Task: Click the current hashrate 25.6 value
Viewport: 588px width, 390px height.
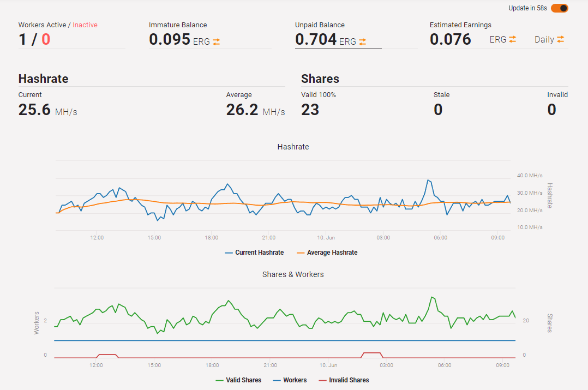Action: [34, 110]
